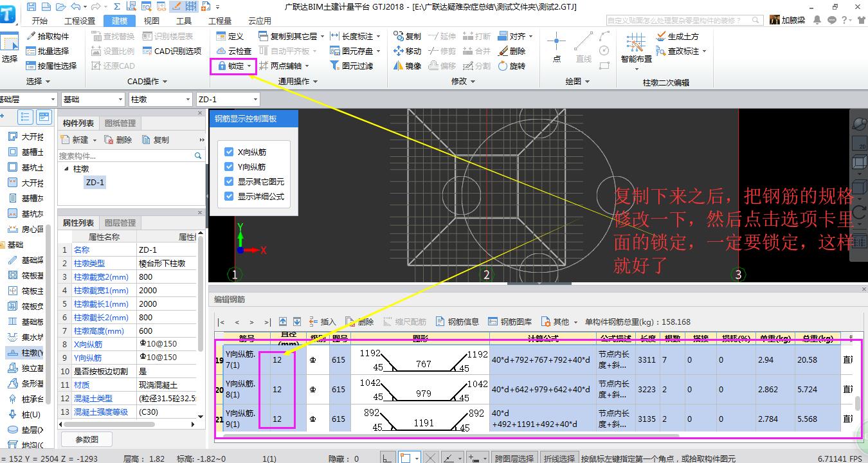Click the undo arrow icon

pos(76,6)
